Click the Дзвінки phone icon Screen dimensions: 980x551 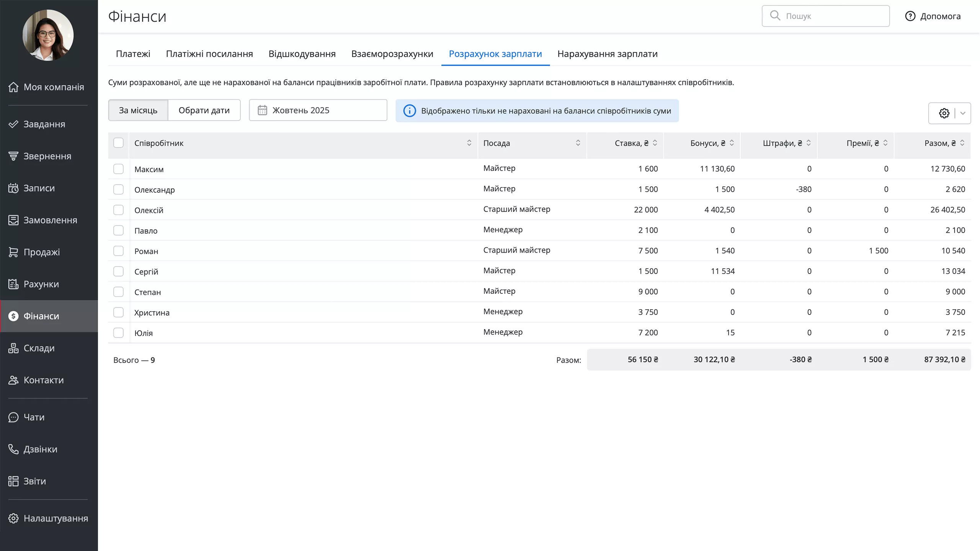pos(13,449)
